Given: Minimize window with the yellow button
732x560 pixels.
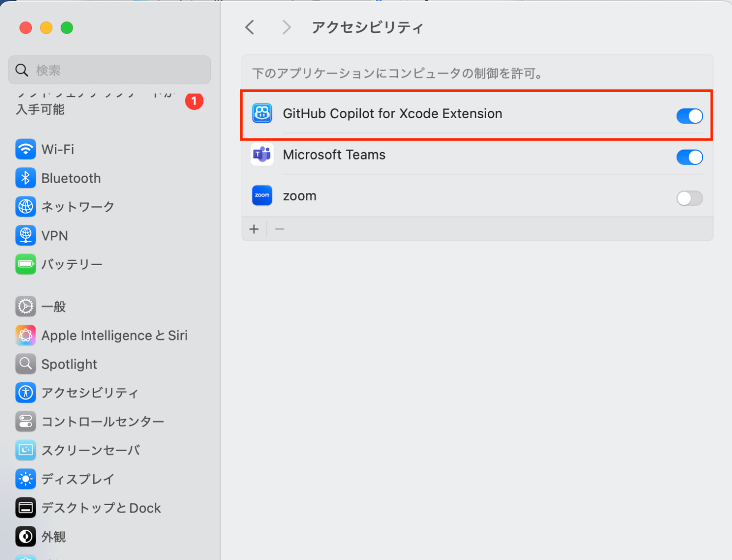Looking at the screenshot, I should point(46,28).
